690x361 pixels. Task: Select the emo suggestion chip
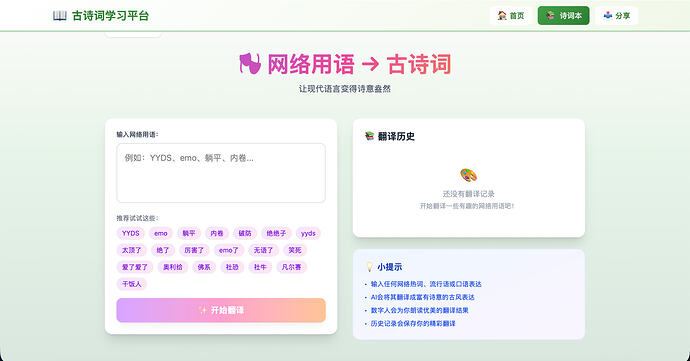[161, 233]
